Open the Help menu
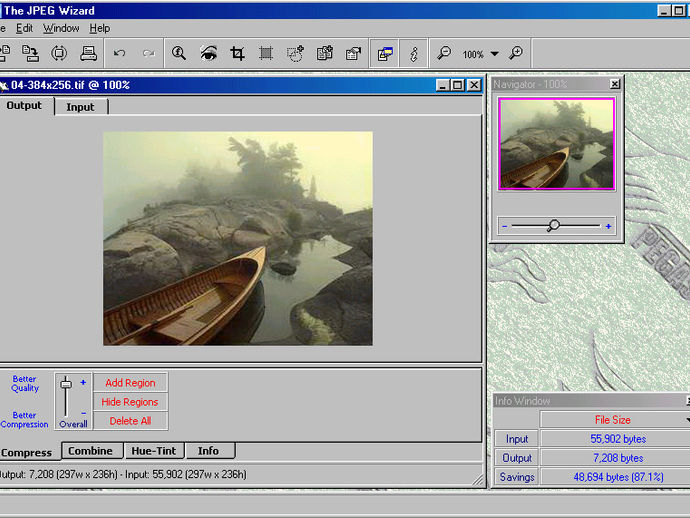The height and width of the screenshot is (518, 690). (99, 28)
